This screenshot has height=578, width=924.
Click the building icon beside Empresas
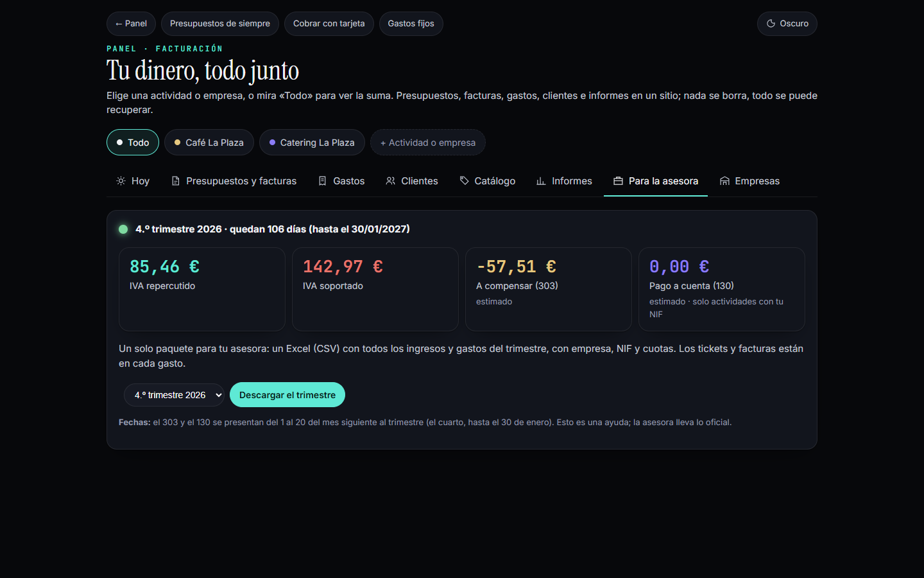(724, 181)
